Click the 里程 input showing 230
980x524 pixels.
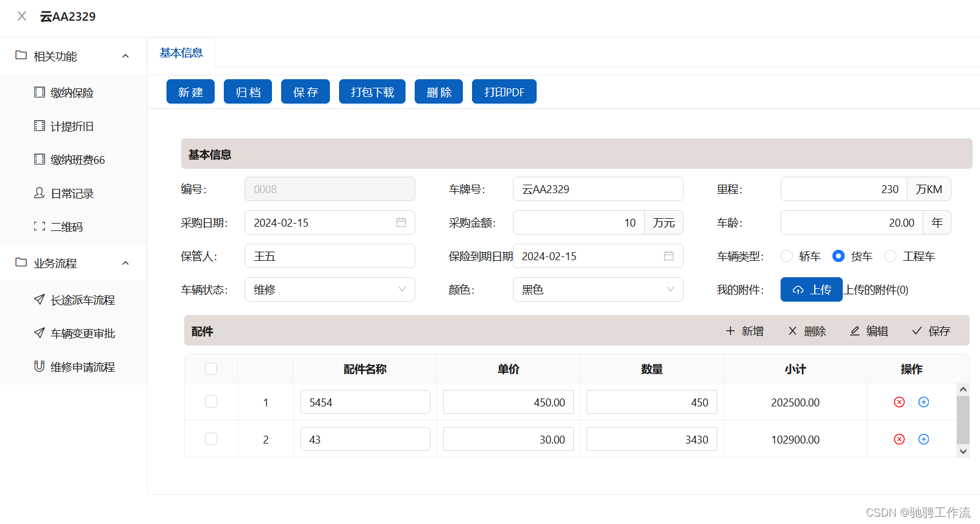(844, 189)
